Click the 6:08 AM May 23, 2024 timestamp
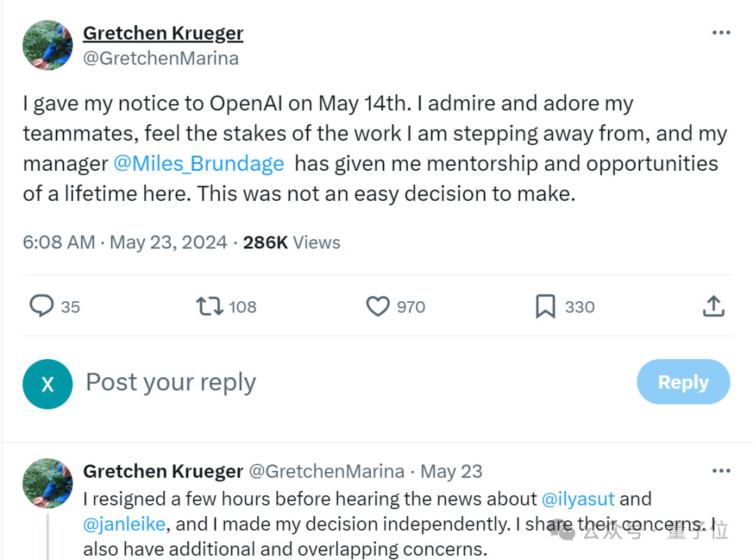 pos(125,243)
